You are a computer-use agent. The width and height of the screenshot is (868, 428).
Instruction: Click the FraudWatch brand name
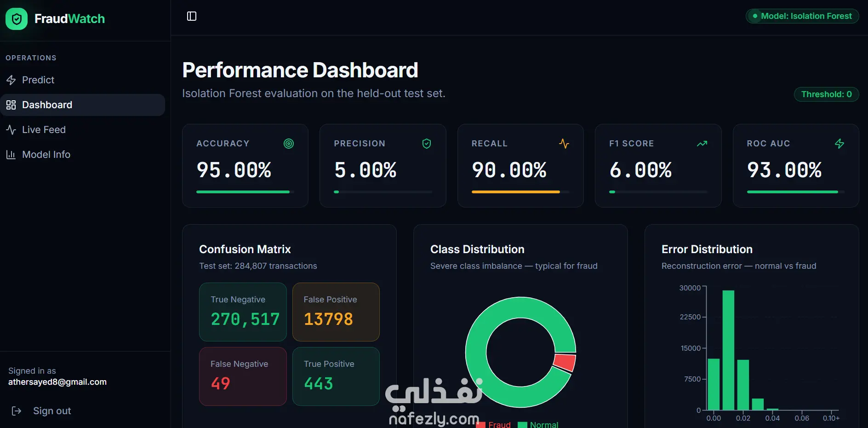tap(69, 19)
